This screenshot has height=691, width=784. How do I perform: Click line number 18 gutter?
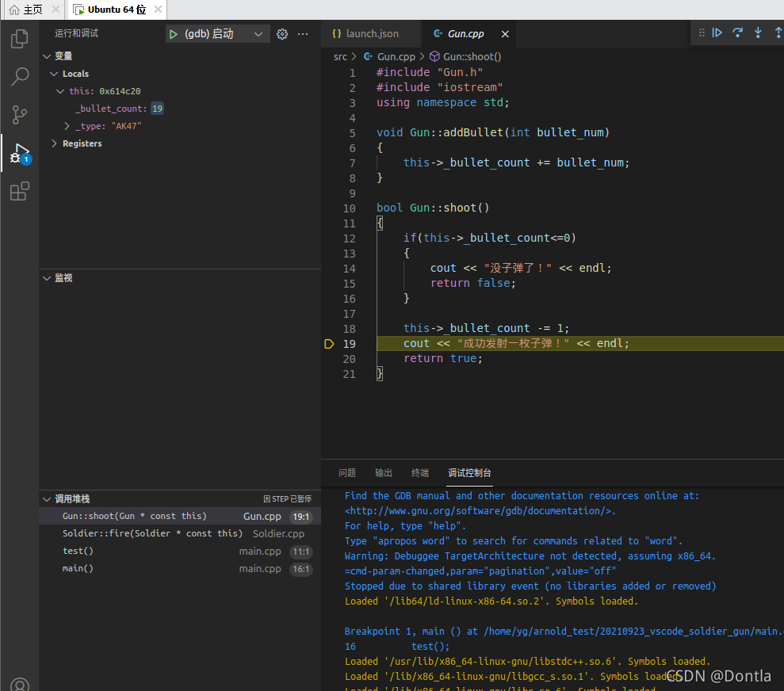click(x=350, y=329)
